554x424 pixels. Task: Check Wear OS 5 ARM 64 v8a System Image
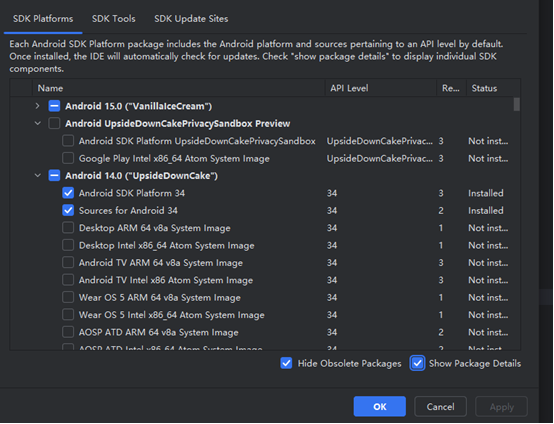pos(68,297)
